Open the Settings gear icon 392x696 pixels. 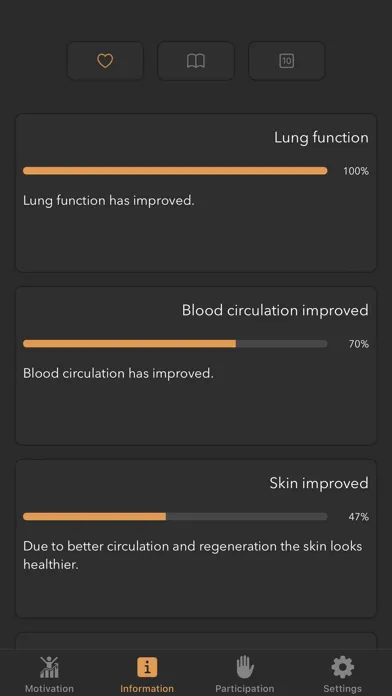342,667
